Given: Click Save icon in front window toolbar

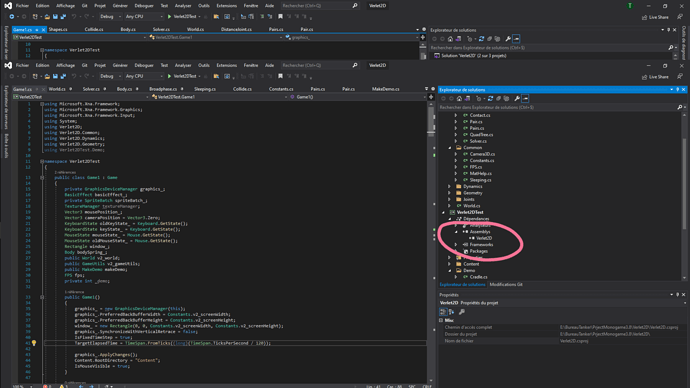Looking at the screenshot, I should (x=55, y=76).
